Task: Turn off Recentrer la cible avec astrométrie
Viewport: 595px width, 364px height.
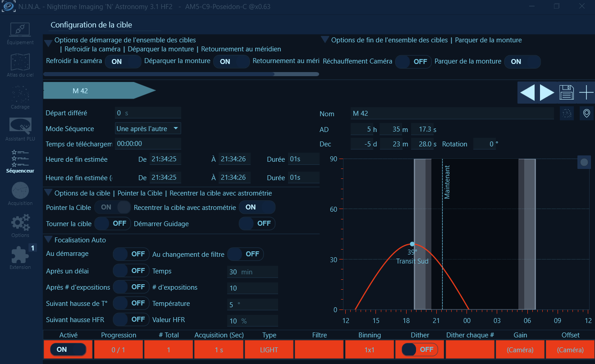Action: click(x=257, y=207)
